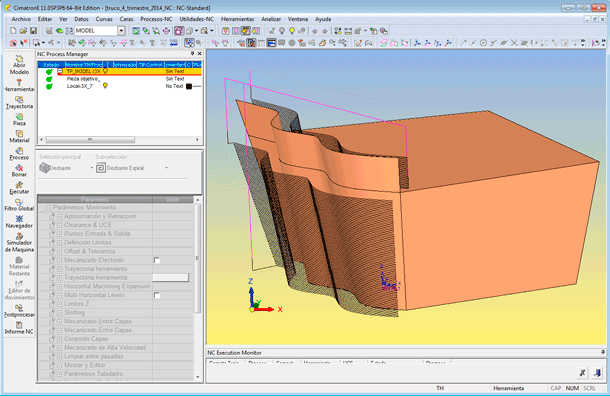610x396 pixels.
Task: Expand the Clearance & UCS parameters
Action: 60,225
